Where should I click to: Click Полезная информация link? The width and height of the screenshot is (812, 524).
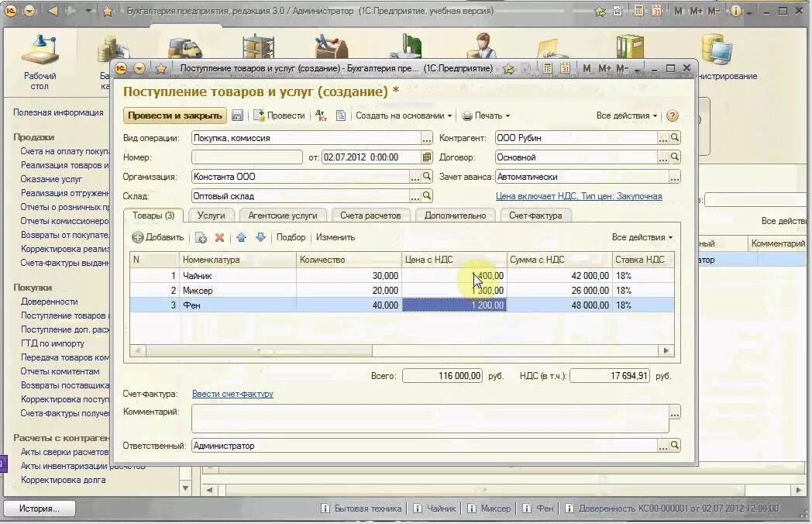(x=59, y=112)
